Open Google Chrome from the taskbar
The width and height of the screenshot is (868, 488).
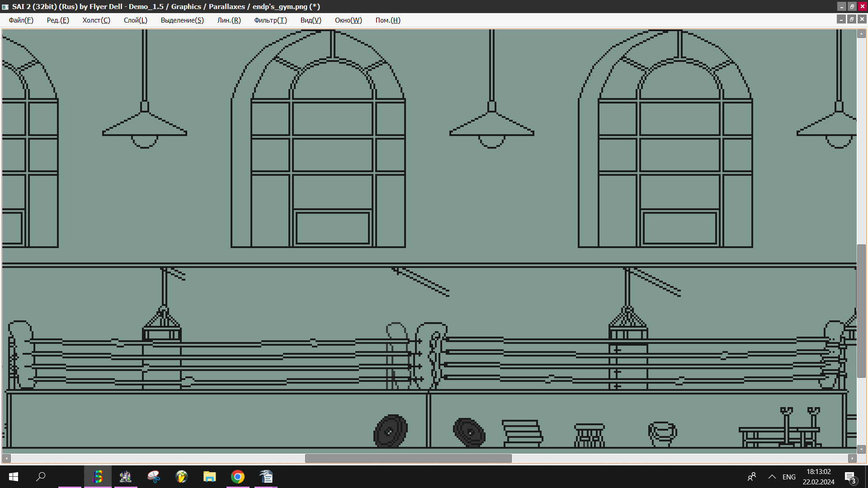click(x=238, y=477)
